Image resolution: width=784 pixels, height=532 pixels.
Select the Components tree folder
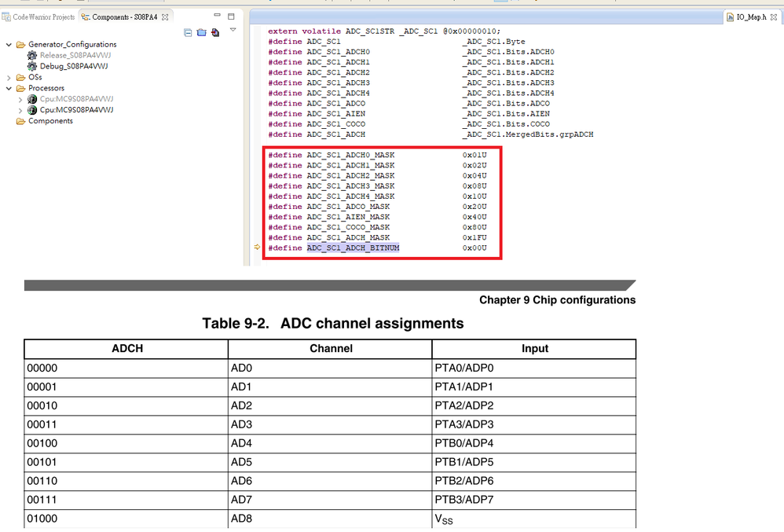(50, 121)
